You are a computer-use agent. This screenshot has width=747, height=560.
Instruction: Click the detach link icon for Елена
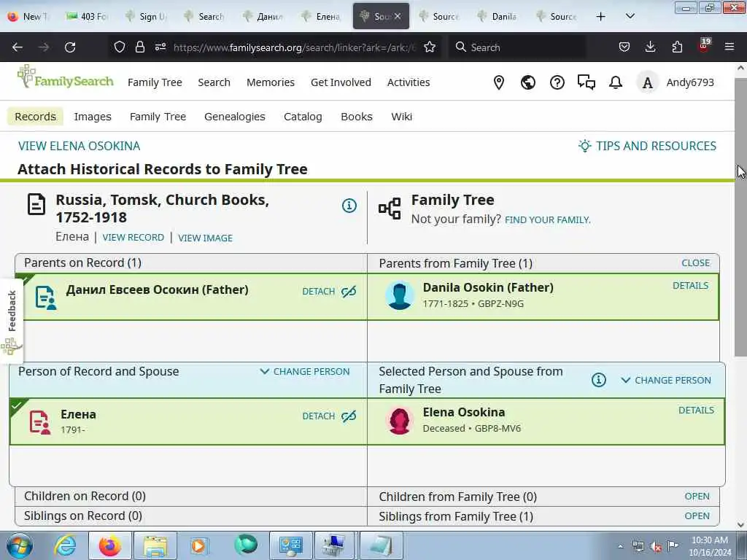click(x=349, y=416)
